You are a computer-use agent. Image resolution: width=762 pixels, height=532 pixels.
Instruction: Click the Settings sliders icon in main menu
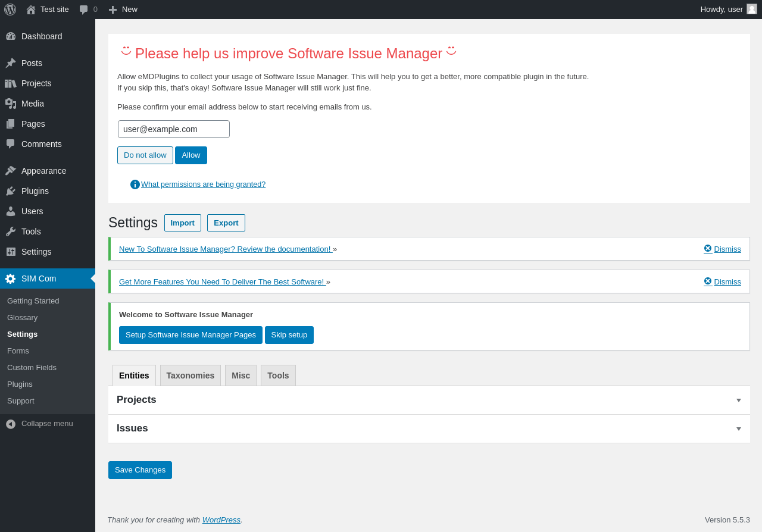pos(11,252)
